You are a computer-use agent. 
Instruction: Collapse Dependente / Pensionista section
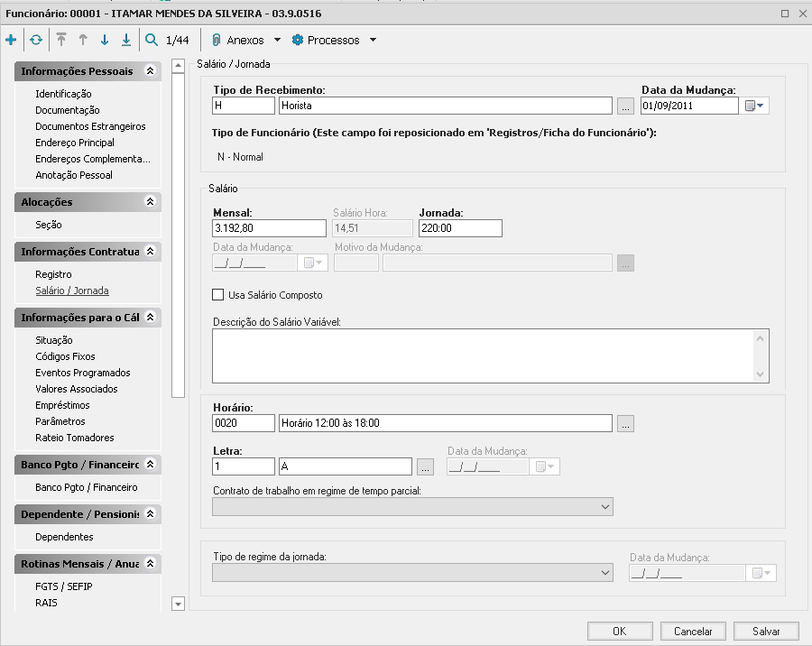(150, 514)
